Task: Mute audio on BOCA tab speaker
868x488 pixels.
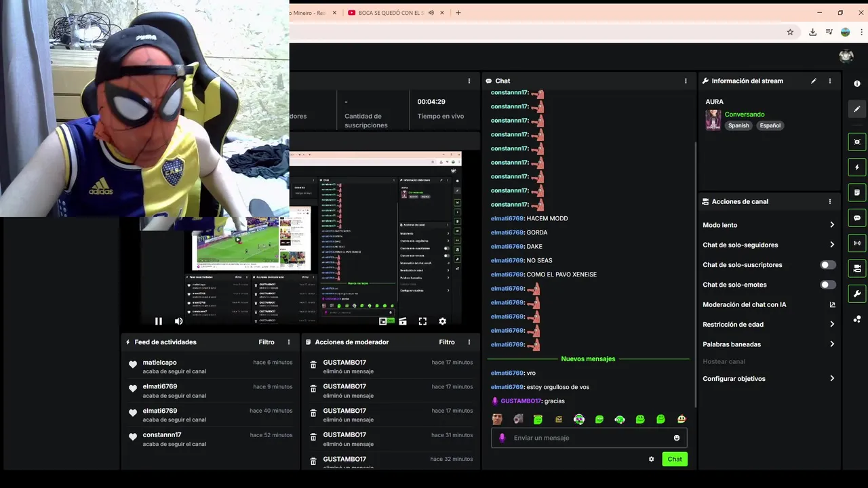Action: coord(431,13)
